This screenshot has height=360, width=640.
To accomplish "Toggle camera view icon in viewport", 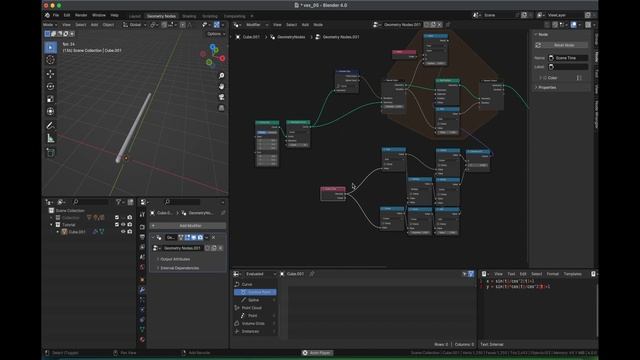I will 221,97.
